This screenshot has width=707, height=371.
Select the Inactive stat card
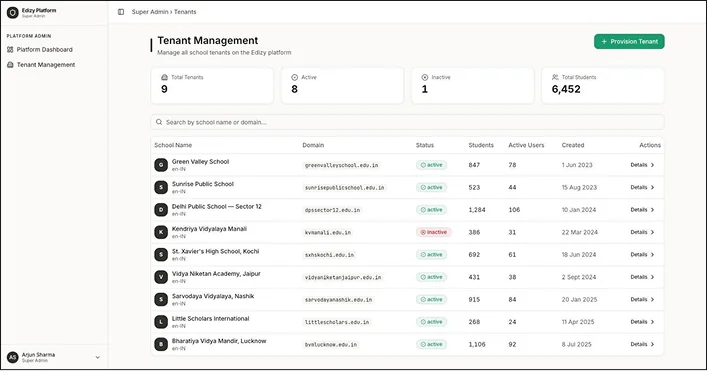coord(473,86)
